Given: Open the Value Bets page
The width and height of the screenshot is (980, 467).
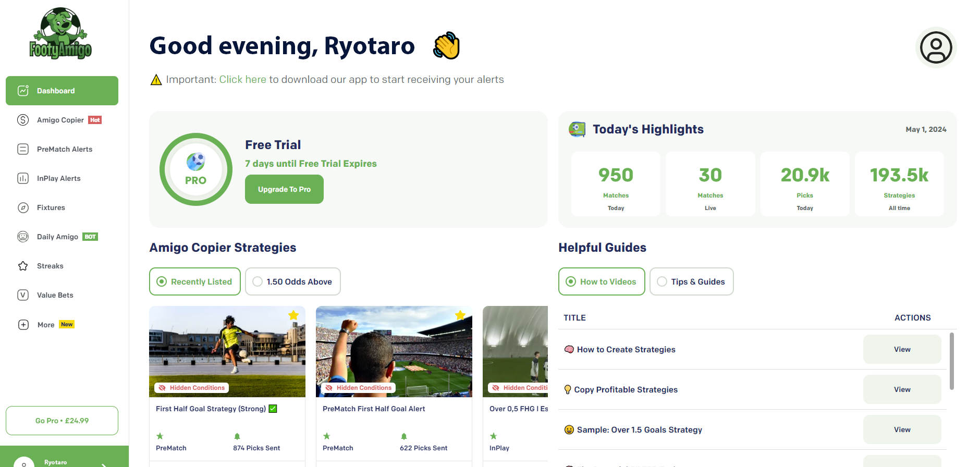Looking at the screenshot, I should point(62,295).
